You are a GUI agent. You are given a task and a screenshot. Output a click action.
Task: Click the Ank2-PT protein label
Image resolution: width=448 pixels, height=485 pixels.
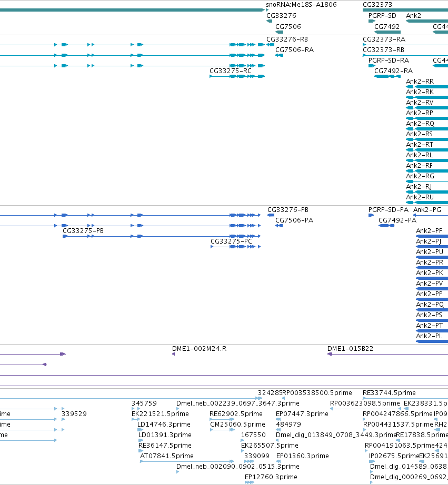click(429, 326)
